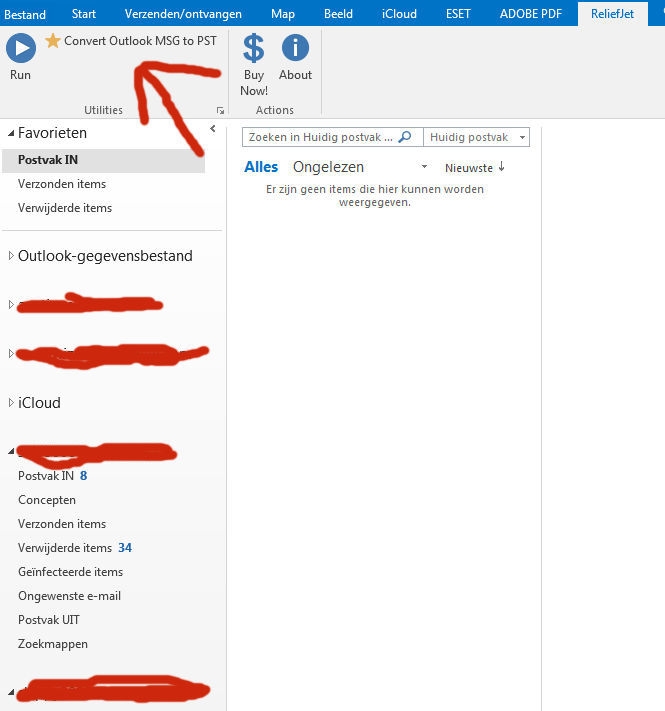Open Utilities group dialog launcher
Image resolution: width=665 pixels, height=711 pixels.
(x=220, y=110)
